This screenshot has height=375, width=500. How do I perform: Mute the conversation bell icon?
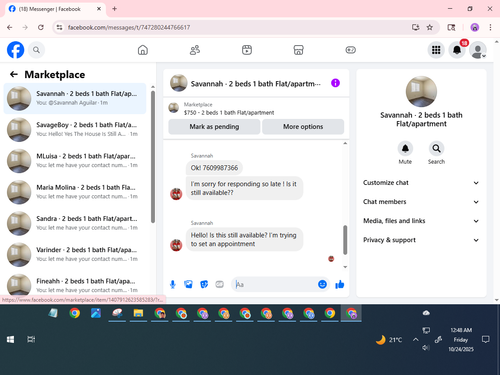point(405,148)
